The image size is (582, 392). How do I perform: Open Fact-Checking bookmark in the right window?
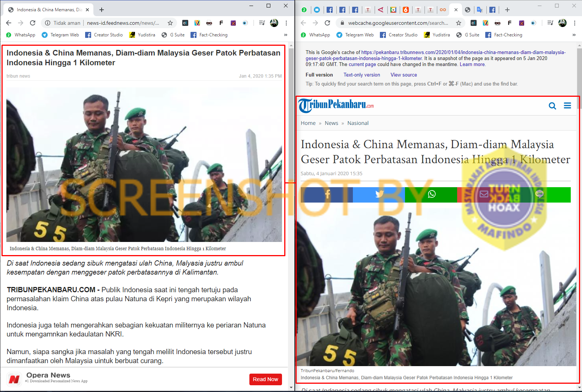coord(504,35)
